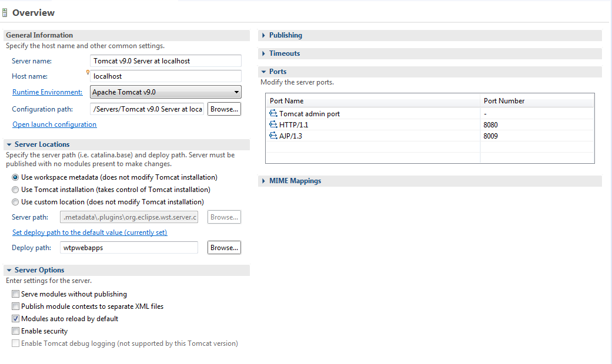Click the Tomcat admin port number dash cell
Viewport: 612px width, 364px height.
tap(537, 113)
